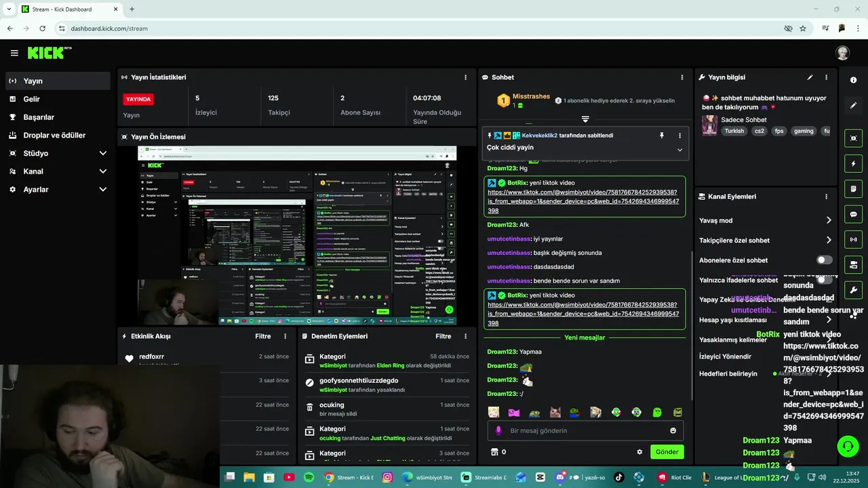
Task: Click the purple microphone icon in chat input
Action: (498, 430)
